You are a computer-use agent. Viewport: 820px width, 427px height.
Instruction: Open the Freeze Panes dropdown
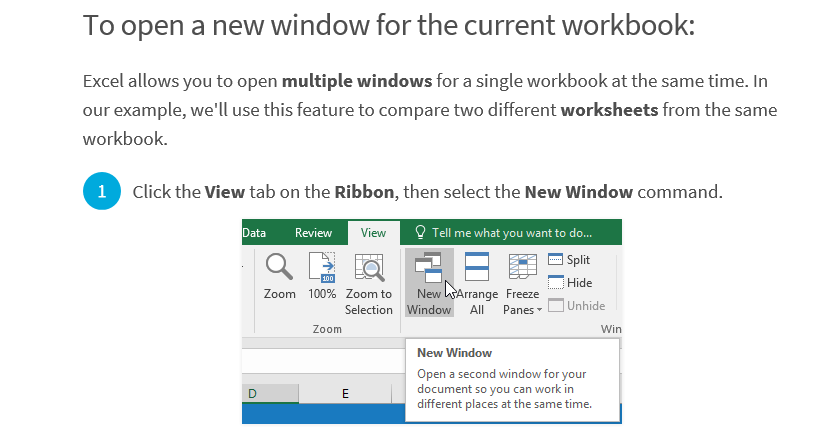click(522, 283)
